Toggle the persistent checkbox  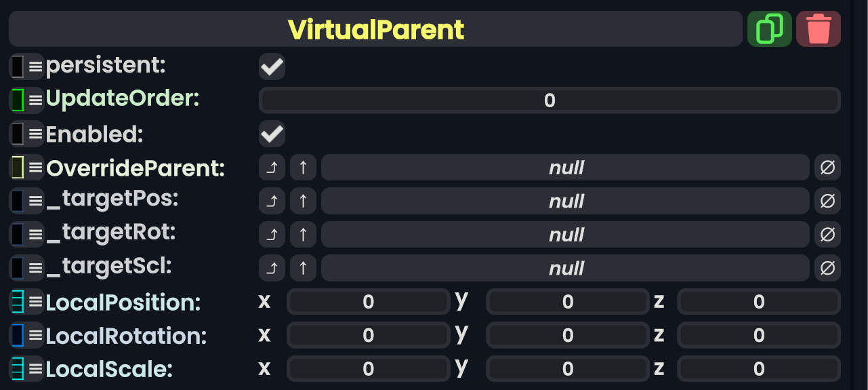272,67
